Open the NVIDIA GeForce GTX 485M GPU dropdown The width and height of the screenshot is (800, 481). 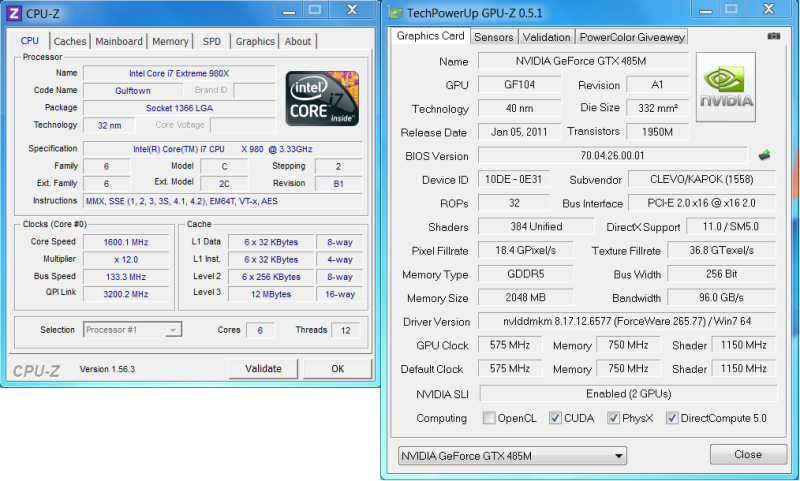pyautogui.click(x=512, y=455)
